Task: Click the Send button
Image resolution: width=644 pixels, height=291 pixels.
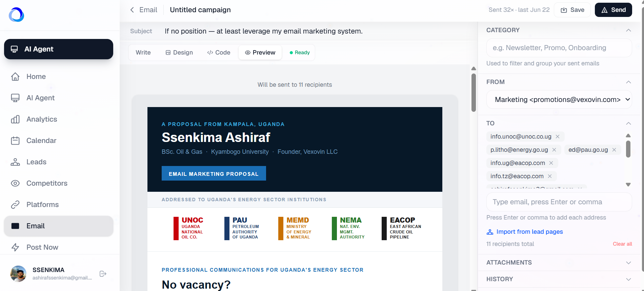Action: click(613, 10)
